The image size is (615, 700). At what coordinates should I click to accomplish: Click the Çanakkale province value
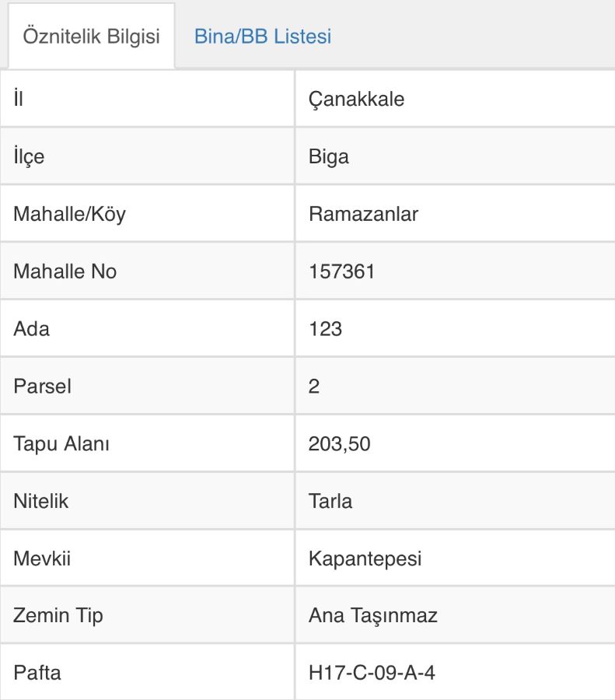click(x=356, y=99)
